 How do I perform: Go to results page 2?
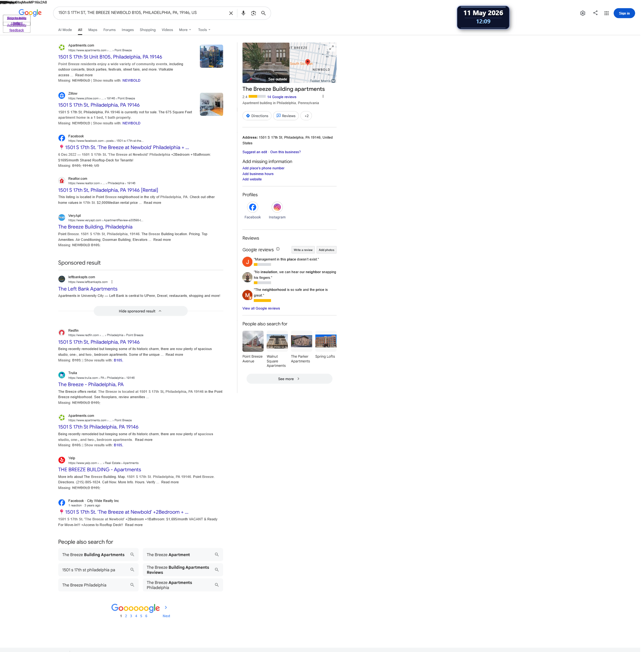point(126,616)
